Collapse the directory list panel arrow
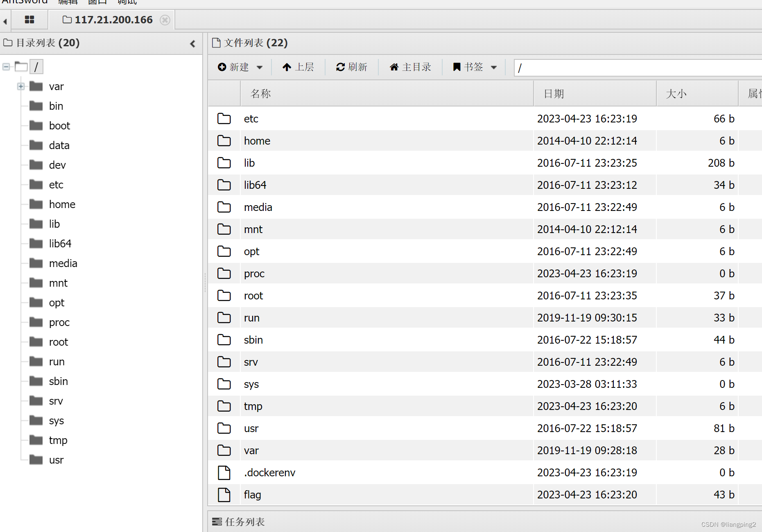 tap(193, 43)
